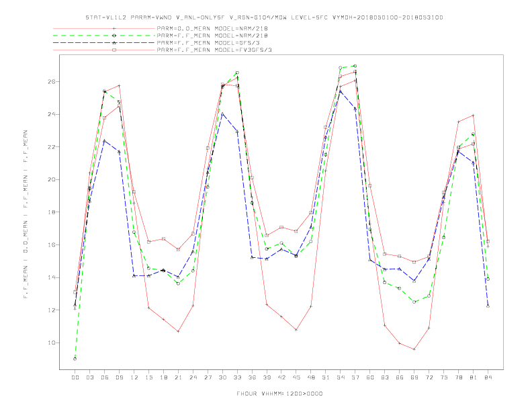Click x-axis tick label 57

[355, 377]
